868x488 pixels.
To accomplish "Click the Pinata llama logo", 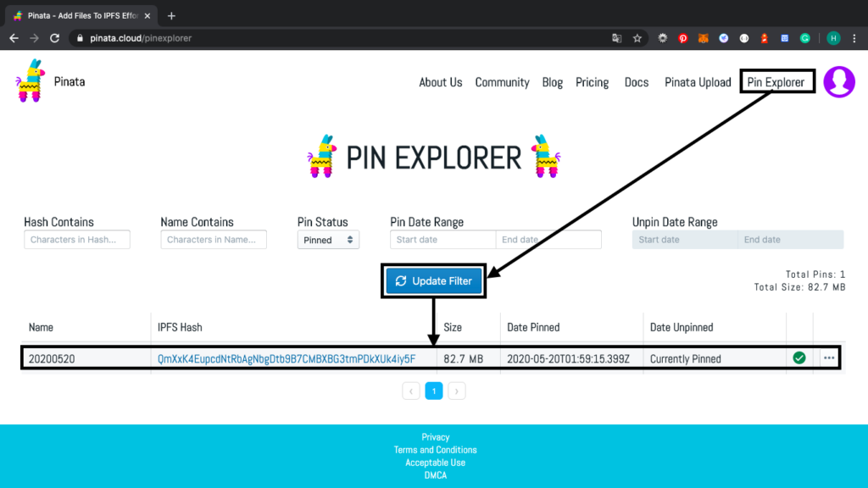I will click(30, 80).
